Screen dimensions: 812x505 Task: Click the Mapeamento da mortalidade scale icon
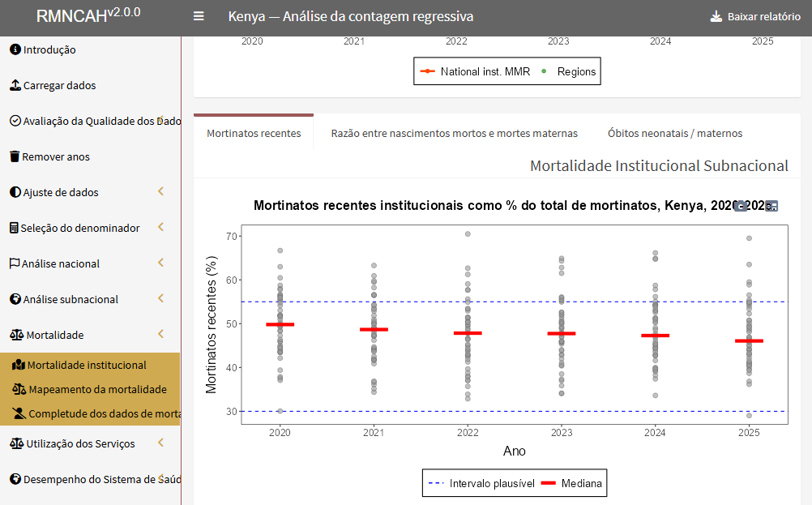point(19,389)
